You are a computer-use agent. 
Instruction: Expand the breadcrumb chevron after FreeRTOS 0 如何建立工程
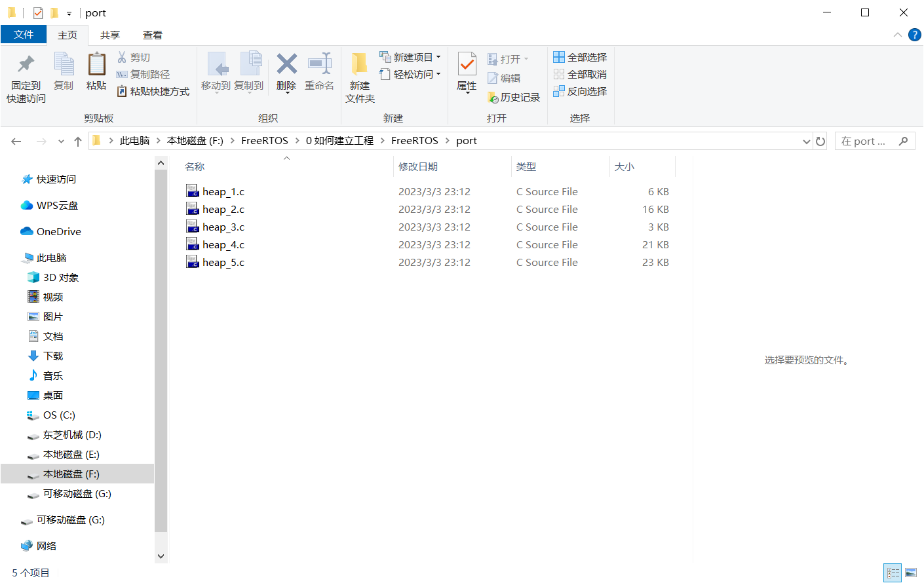coord(382,141)
